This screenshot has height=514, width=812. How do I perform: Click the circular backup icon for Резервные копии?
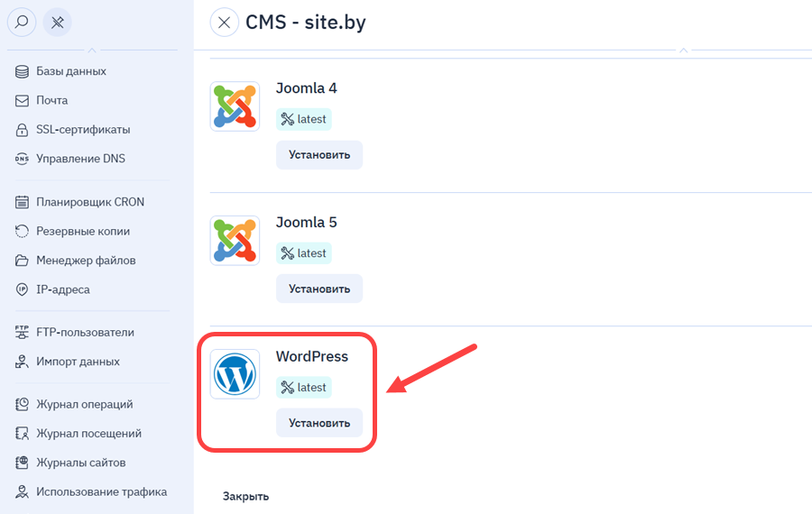point(22,232)
